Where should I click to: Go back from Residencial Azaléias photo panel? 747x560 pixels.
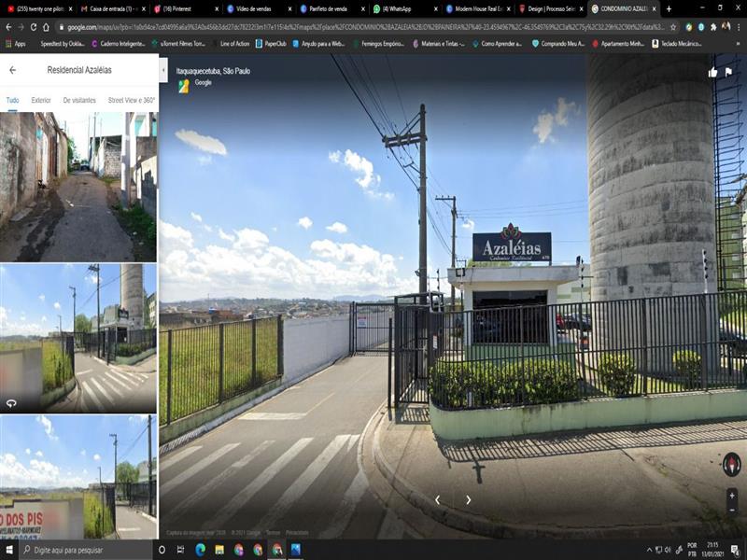pos(12,70)
